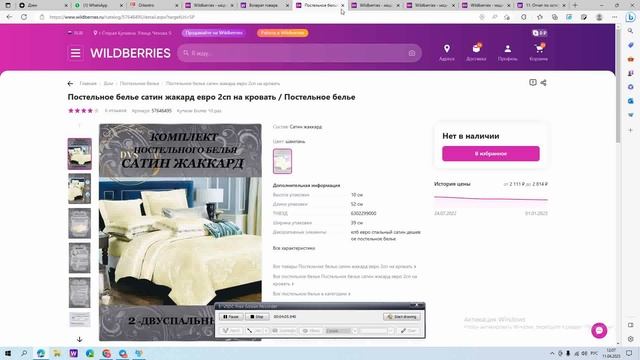Open the reviews count link near stars

pos(116,111)
